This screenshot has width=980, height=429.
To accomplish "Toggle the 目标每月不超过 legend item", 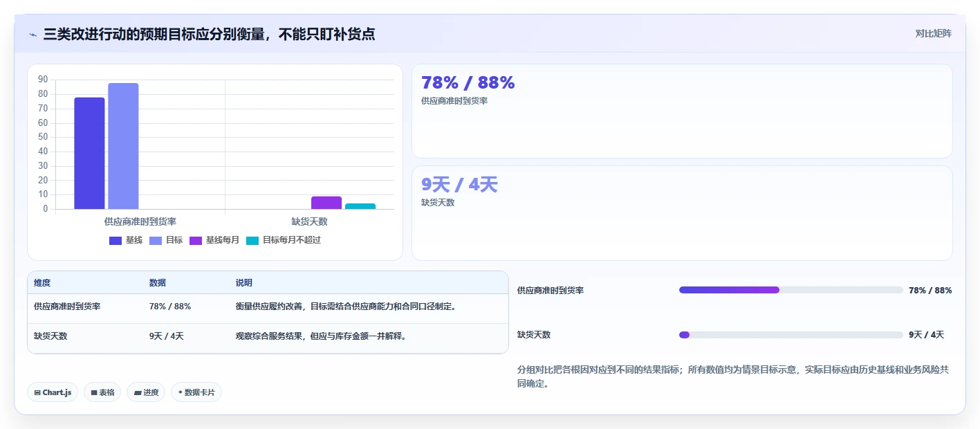I will [284, 240].
